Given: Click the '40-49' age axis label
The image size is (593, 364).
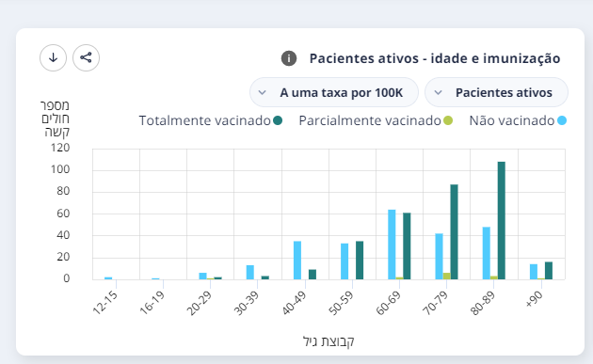Looking at the screenshot, I should [294, 303].
